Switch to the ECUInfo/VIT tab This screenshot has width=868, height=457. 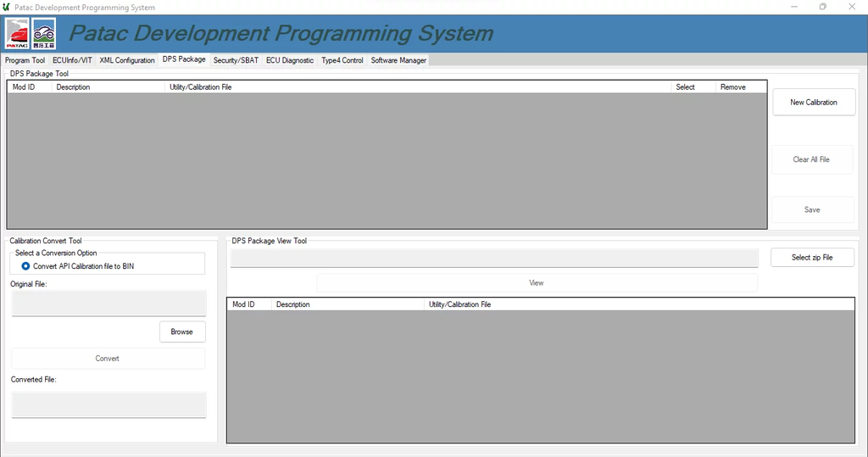click(x=72, y=60)
